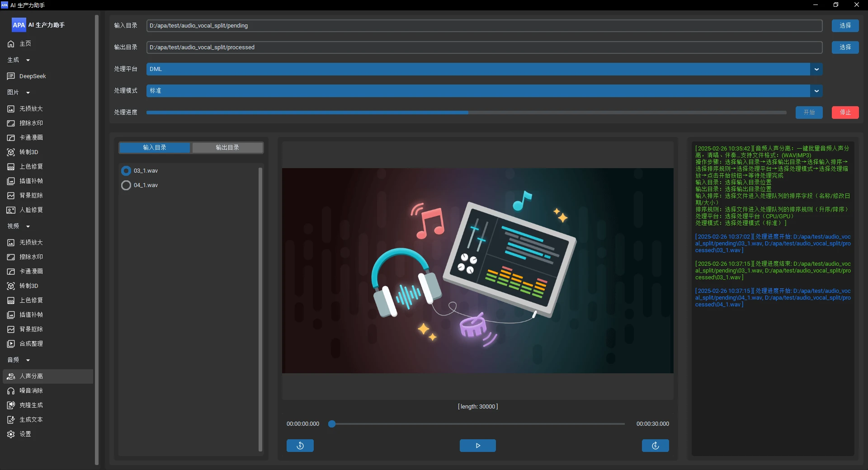This screenshot has height=470, width=868.
Task: Go to the 主页 home page
Action: tap(25, 44)
